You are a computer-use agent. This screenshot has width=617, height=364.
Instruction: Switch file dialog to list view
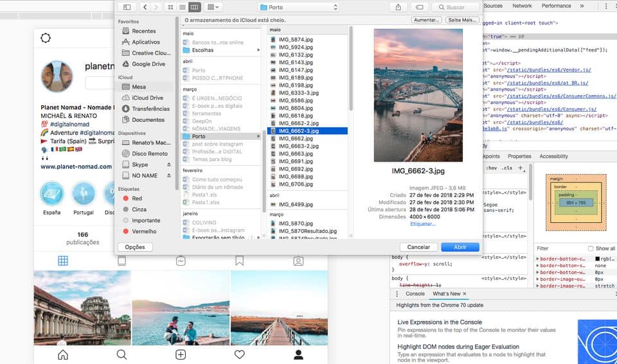(x=182, y=7)
